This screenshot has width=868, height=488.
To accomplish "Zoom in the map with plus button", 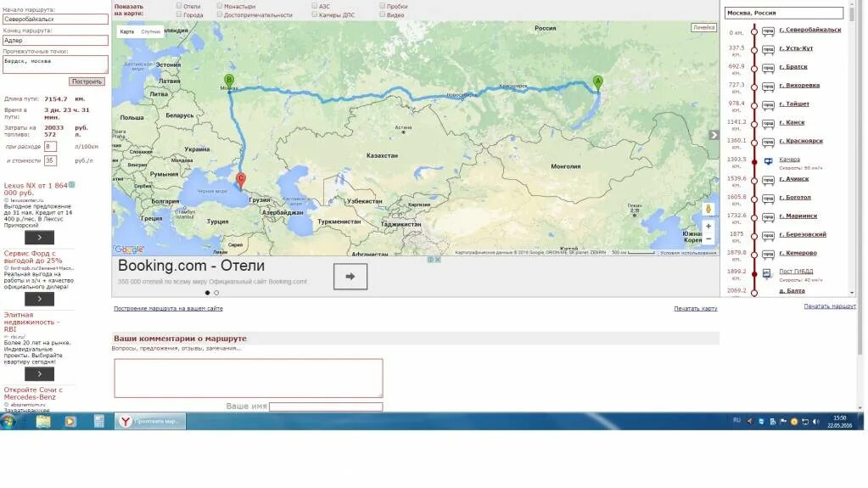I will 708,226.
